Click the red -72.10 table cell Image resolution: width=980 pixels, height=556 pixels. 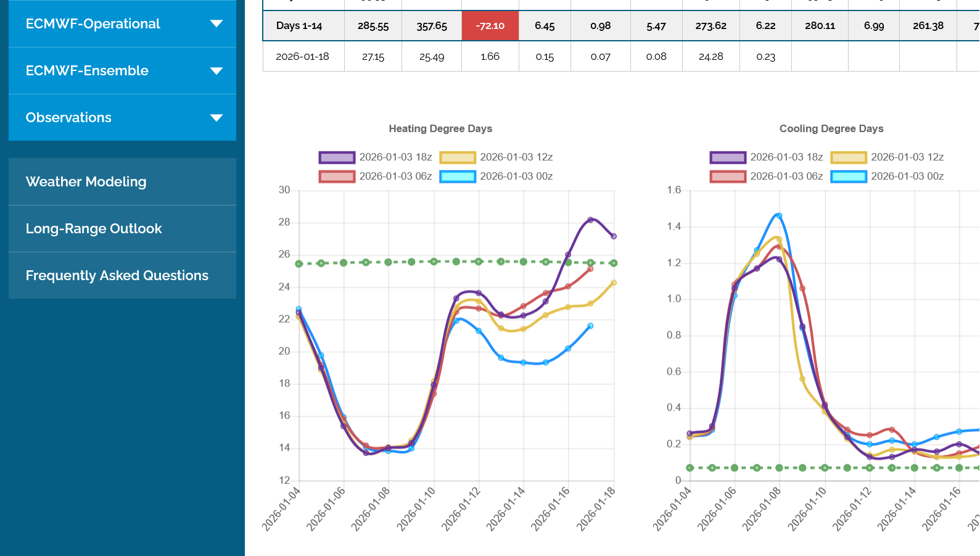(x=490, y=26)
